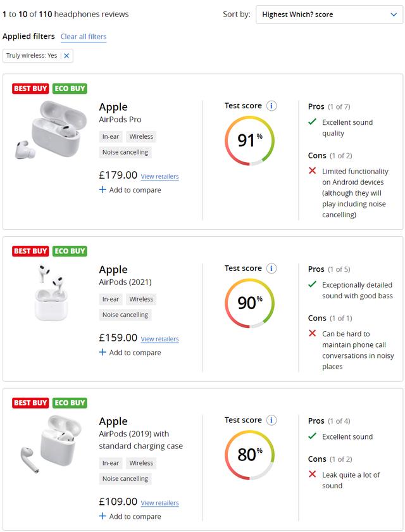The height and width of the screenshot is (532, 405).
Task: Open the AirPods (2021) product thumbnail
Action: point(51,293)
